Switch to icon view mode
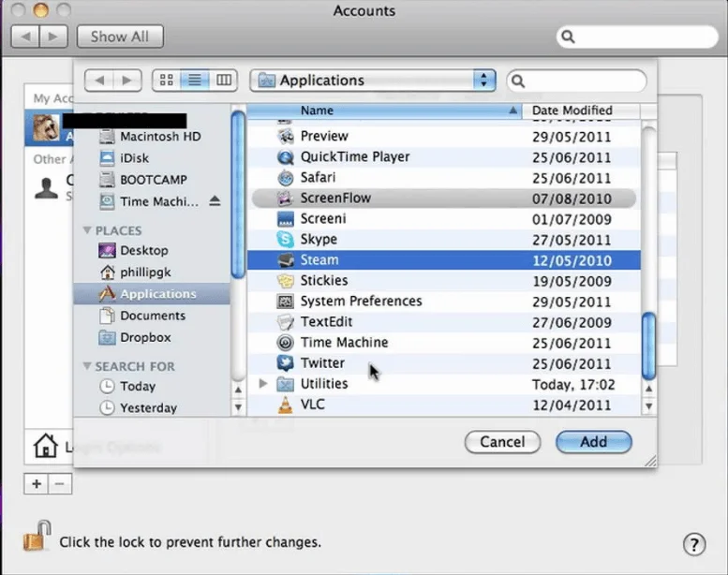Viewport: 728px width, 575px height. click(x=167, y=81)
